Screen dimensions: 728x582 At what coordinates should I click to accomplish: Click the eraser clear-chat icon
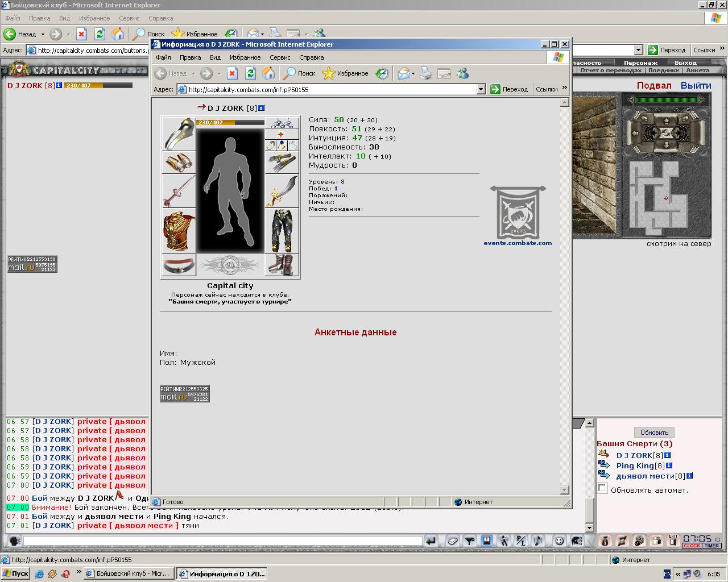coord(452,541)
